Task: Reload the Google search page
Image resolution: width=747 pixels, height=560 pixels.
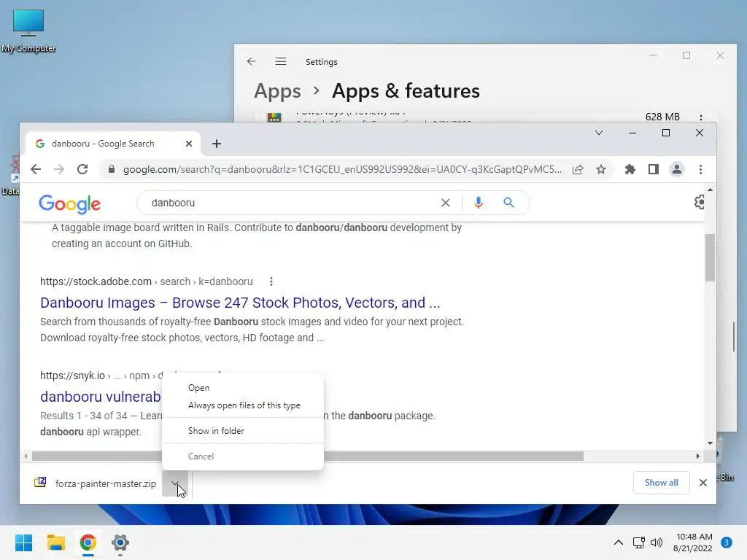Action: point(82,169)
